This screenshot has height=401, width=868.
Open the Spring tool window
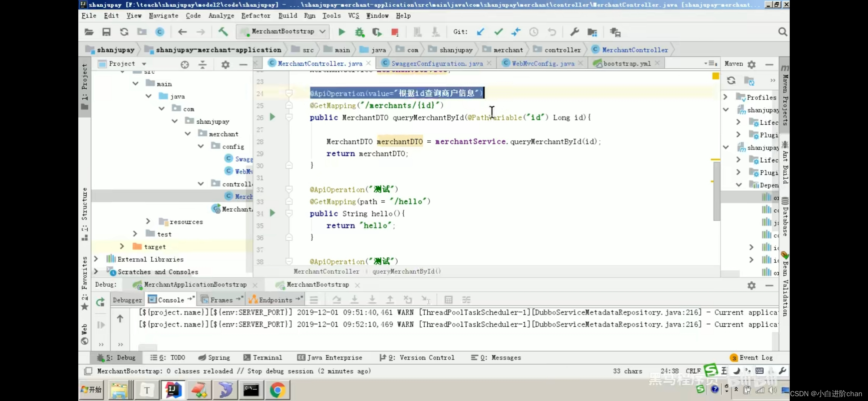214,358
